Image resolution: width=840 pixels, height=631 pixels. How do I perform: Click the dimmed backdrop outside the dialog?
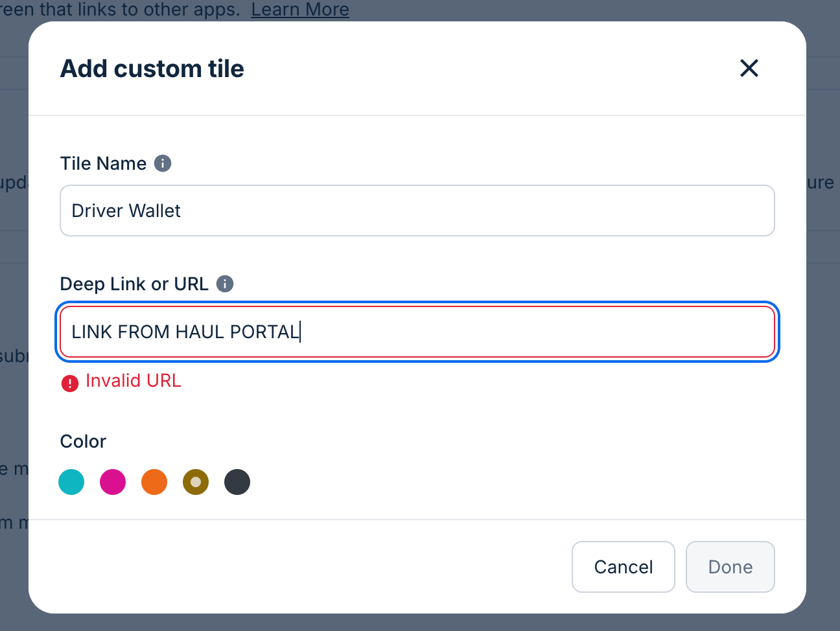pos(823,389)
